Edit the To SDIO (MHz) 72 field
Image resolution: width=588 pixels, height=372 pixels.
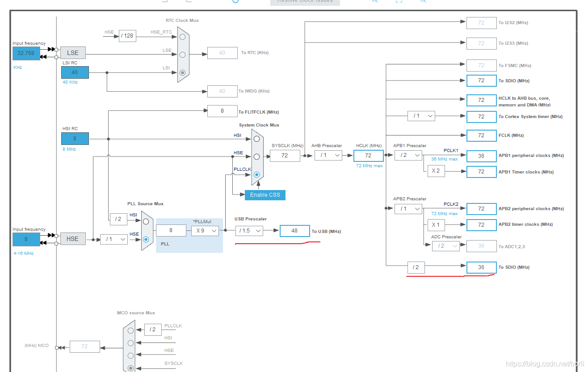tap(482, 80)
